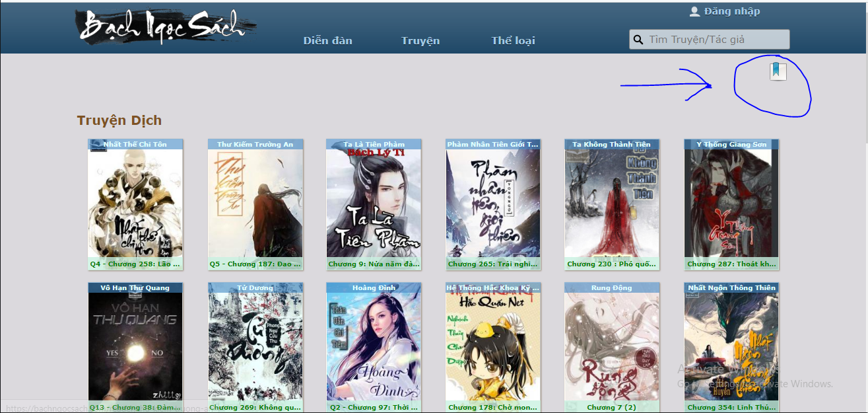Select the Hoàng Đình book cover
Screen dimensions: 868x413
pos(374,347)
